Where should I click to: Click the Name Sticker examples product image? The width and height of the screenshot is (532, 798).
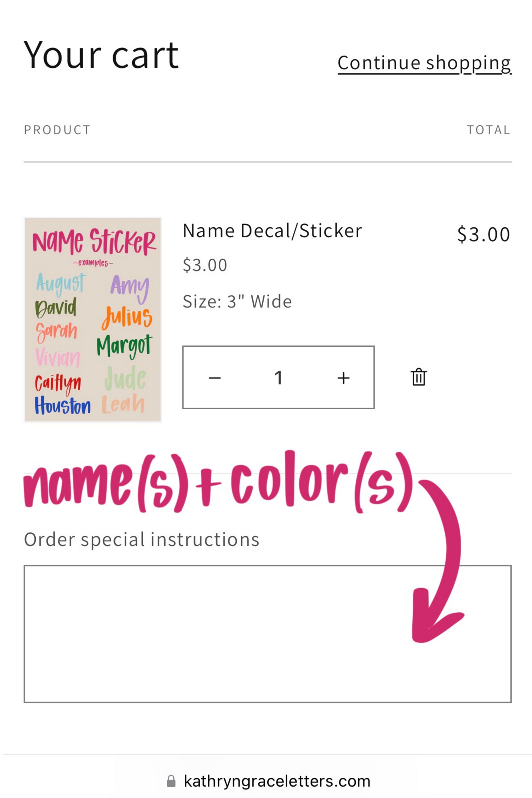92,319
